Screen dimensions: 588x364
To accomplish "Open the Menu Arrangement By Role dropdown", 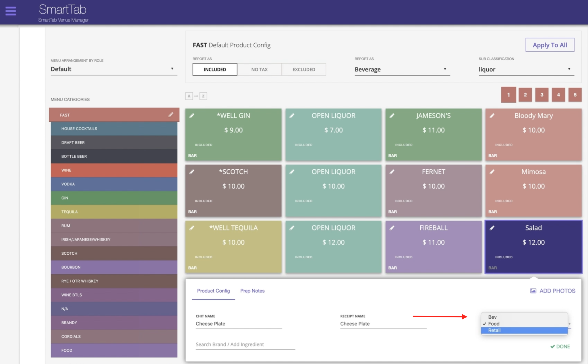I will 114,69.
